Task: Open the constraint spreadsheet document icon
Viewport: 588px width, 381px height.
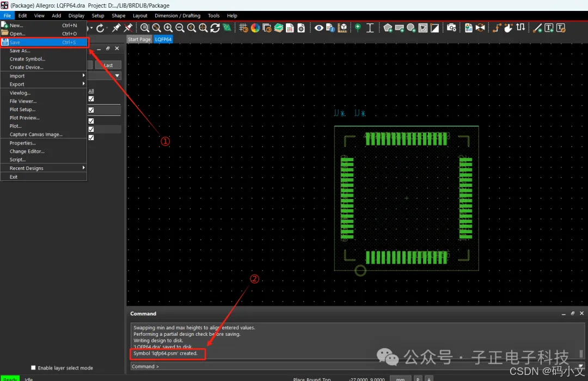Action: [x=290, y=28]
